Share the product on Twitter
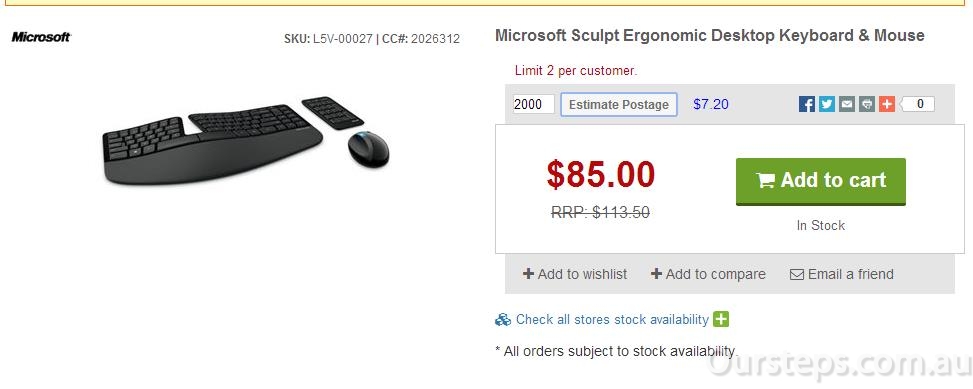This screenshot has width=973, height=389. tap(827, 104)
